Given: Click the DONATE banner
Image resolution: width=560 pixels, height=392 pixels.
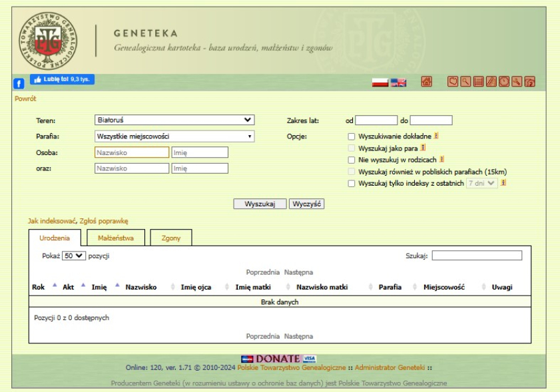Looking at the screenshot, I should pyautogui.click(x=278, y=359).
